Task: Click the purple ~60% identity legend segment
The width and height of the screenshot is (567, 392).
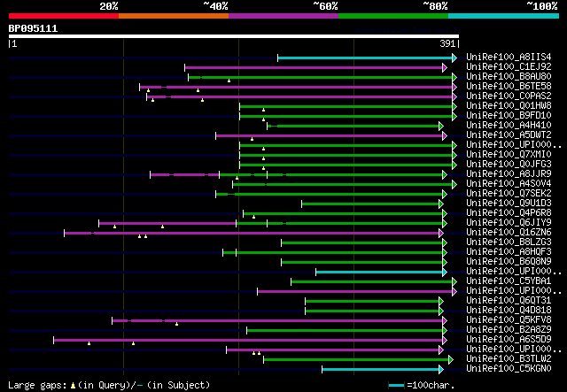Action: coord(283,16)
